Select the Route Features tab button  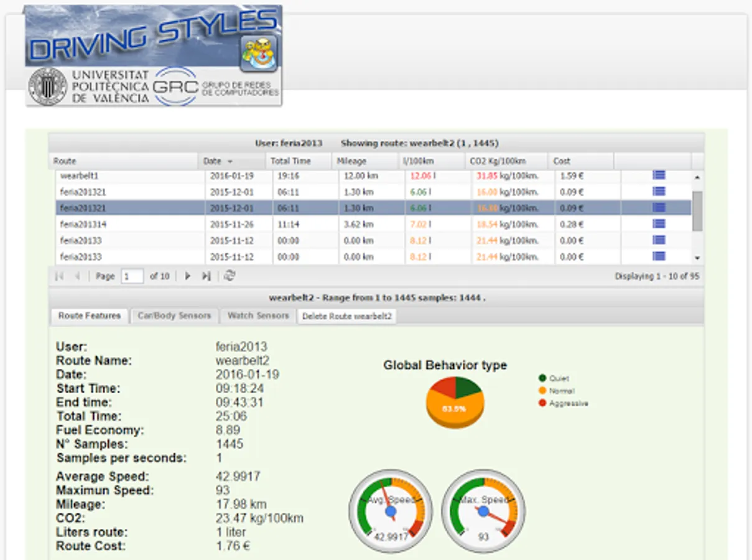coord(88,315)
